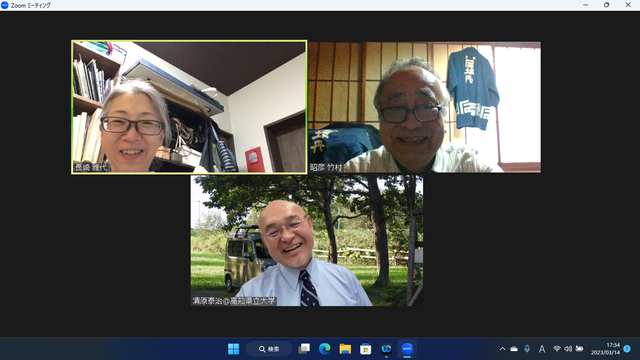
Task: Launch Microsoft Edge from the taskbar
Action: coord(324,349)
